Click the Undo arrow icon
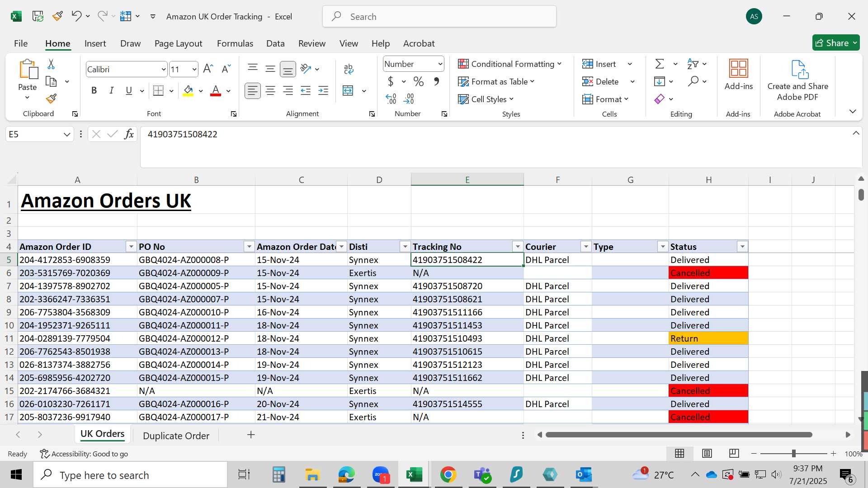The width and height of the screenshot is (868, 488). click(76, 16)
